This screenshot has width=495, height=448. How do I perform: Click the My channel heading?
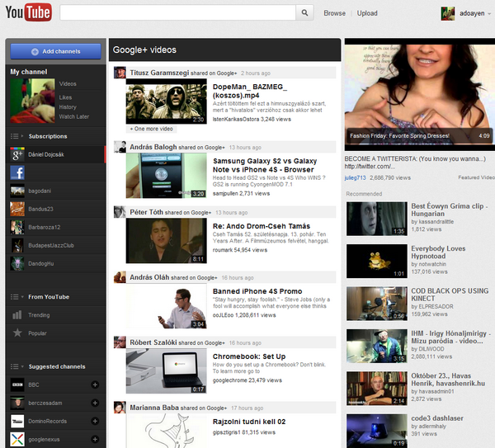[x=29, y=72]
